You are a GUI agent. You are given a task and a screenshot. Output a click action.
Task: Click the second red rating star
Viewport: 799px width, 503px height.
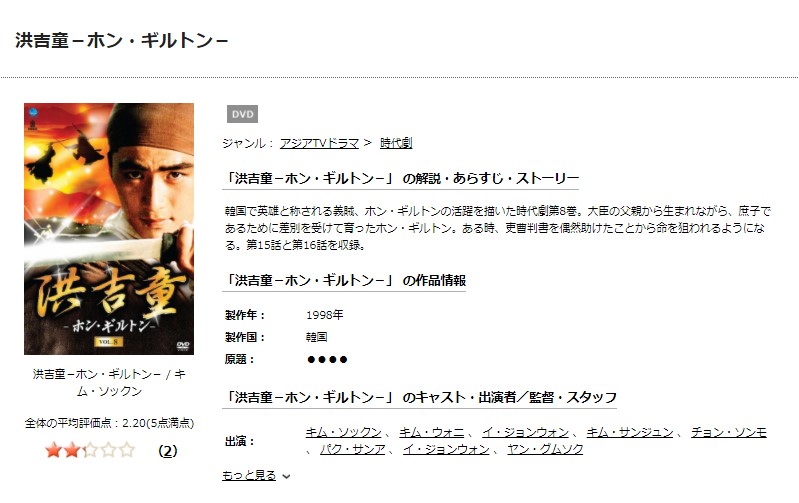[x=72, y=451]
